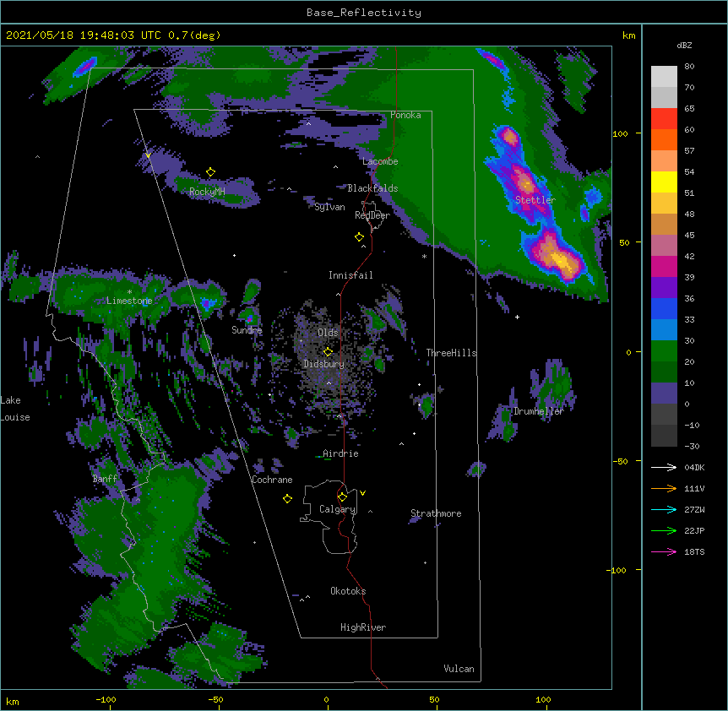Click the Stettler label on the storm

535,200
